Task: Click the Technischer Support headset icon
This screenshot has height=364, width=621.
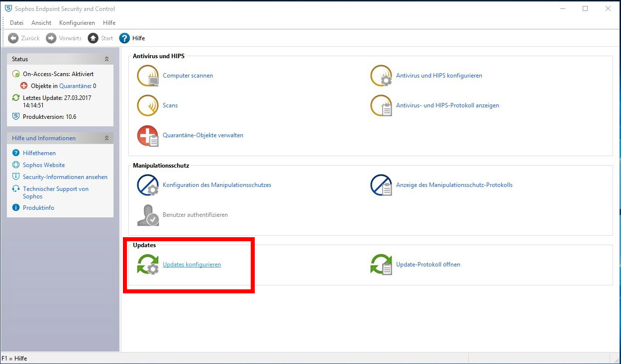Action: tap(16, 189)
